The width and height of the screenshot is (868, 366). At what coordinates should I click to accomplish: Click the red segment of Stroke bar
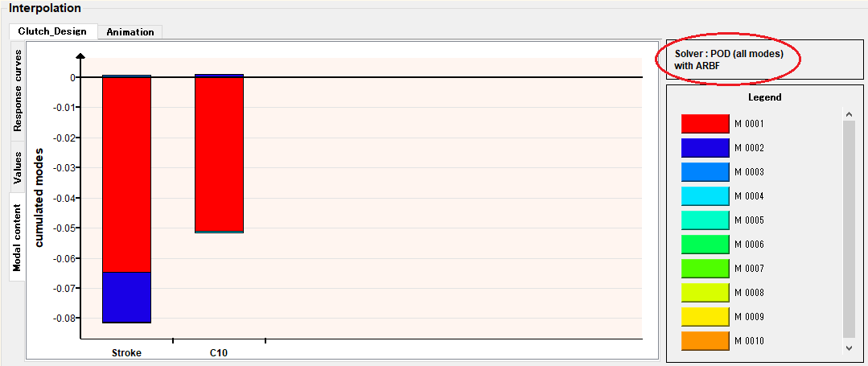point(126,174)
